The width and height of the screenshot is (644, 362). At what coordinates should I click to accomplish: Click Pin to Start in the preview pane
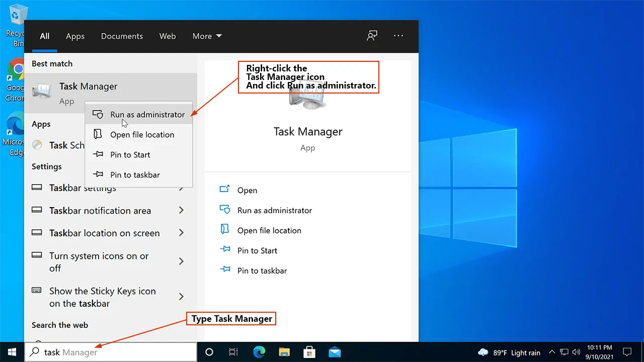(249, 250)
